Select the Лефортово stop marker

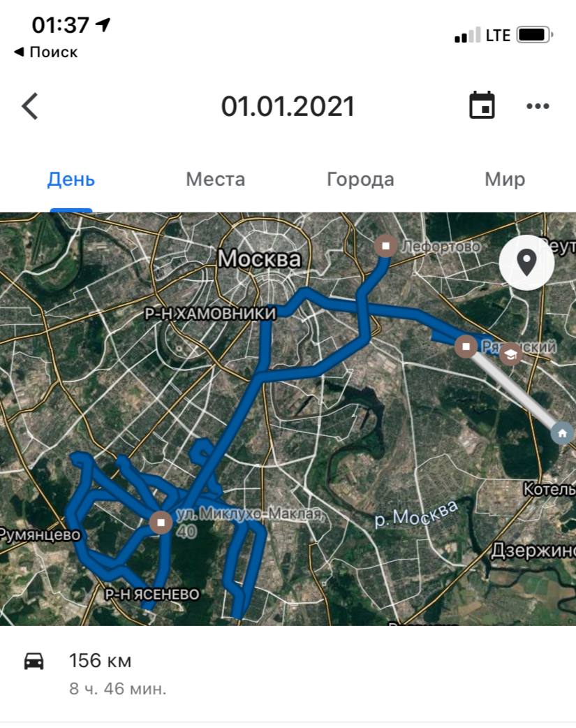click(385, 246)
